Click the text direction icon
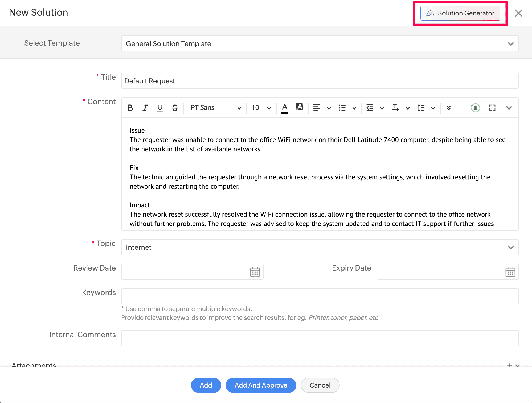This screenshot has height=403, width=532. point(395,108)
